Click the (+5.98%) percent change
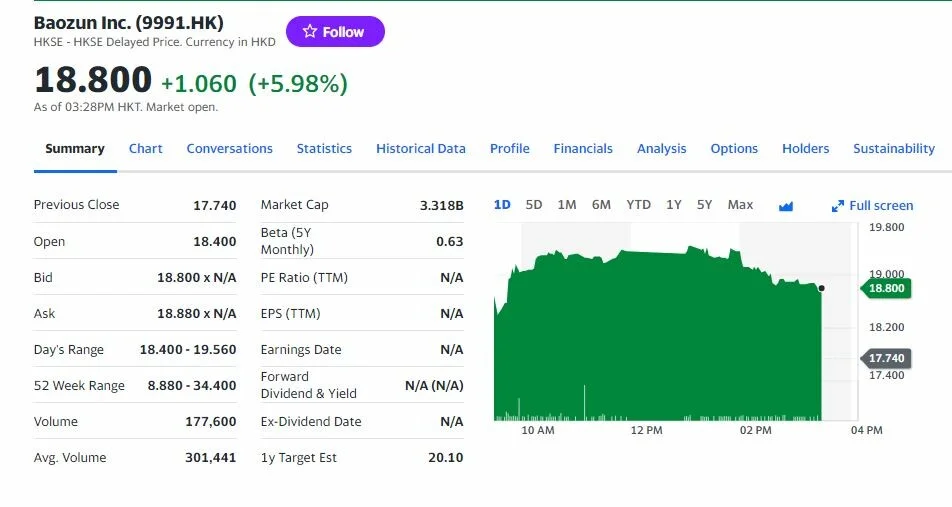The image size is (952, 507). 298,84
